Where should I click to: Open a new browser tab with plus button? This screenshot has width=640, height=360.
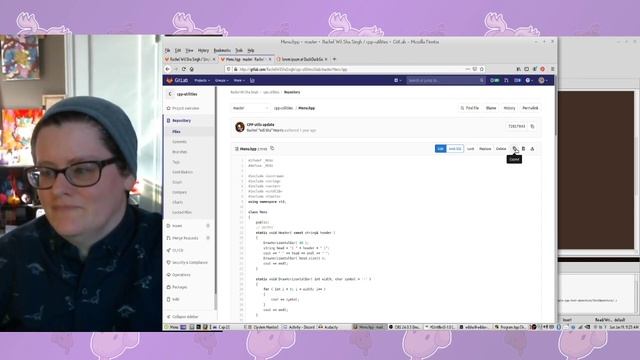pyautogui.click(x=334, y=59)
